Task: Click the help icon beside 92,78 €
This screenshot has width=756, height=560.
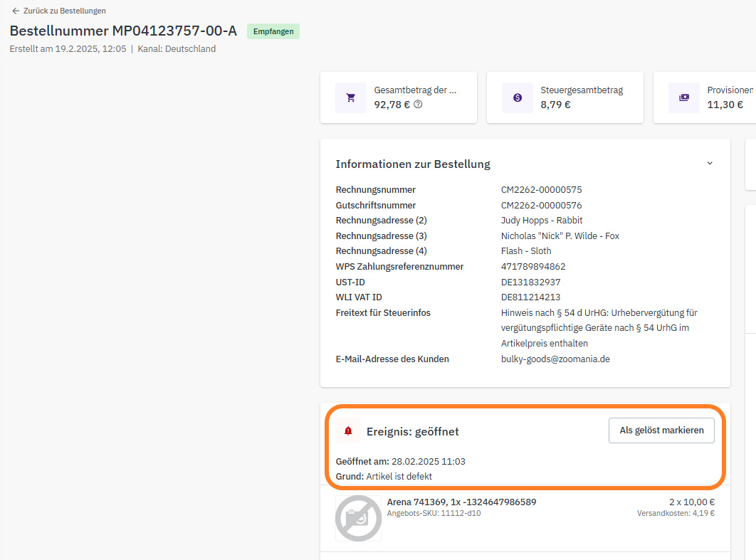Action: [418, 105]
